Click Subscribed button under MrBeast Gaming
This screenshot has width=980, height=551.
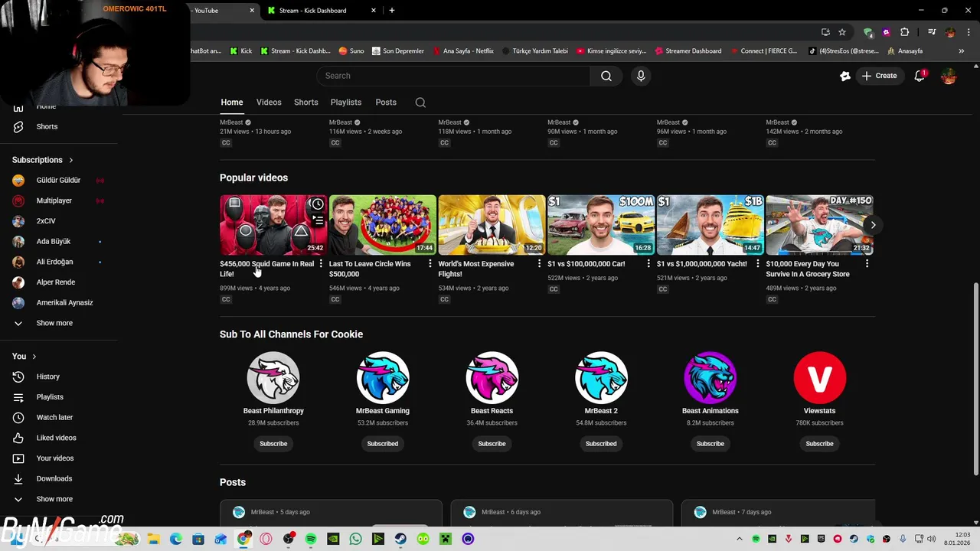(x=383, y=444)
